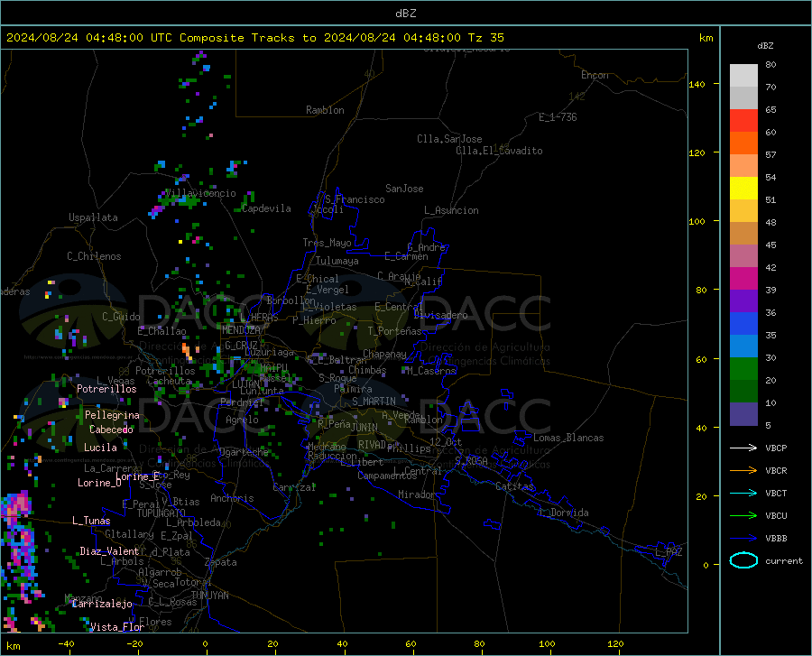Image resolution: width=812 pixels, height=656 pixels.
Task: Click the strong magenta echo cell near L_Tunas
Action: coord(17,504)
